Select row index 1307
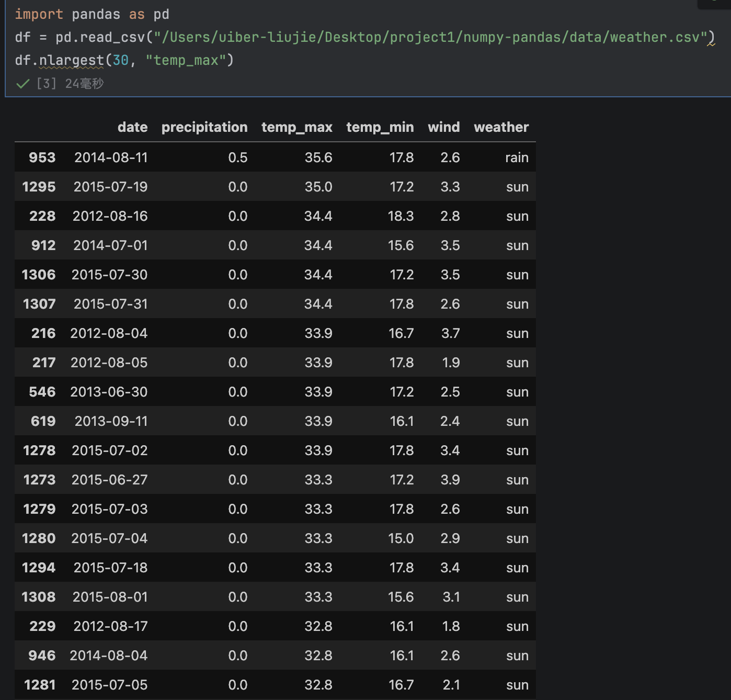This screenshot has width=731, height=700. click(x=39, y=304)
